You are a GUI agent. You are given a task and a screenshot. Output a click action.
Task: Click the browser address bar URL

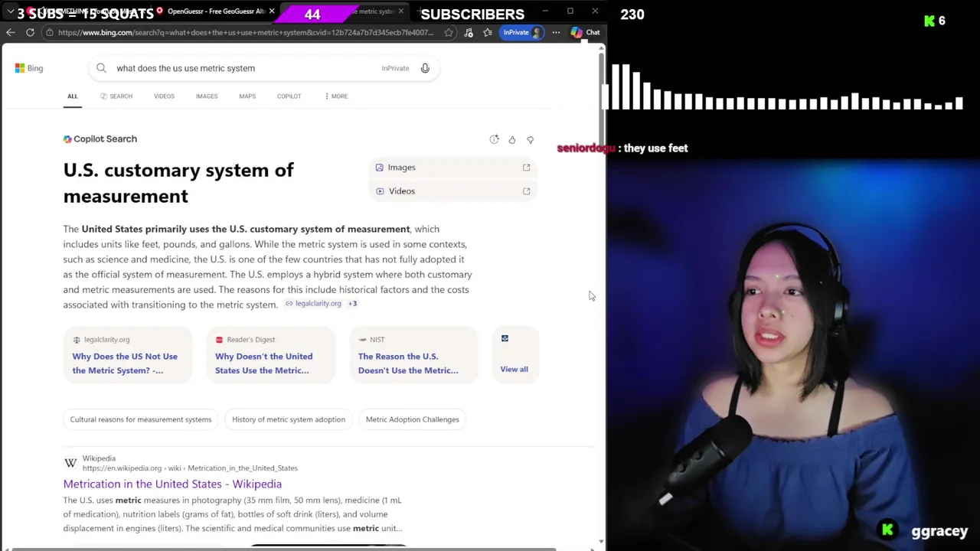(x=245, y=32)
